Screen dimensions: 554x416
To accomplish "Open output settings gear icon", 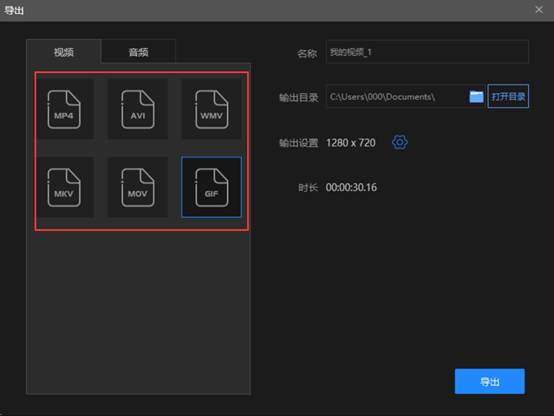I will click(x=400, y=142).
